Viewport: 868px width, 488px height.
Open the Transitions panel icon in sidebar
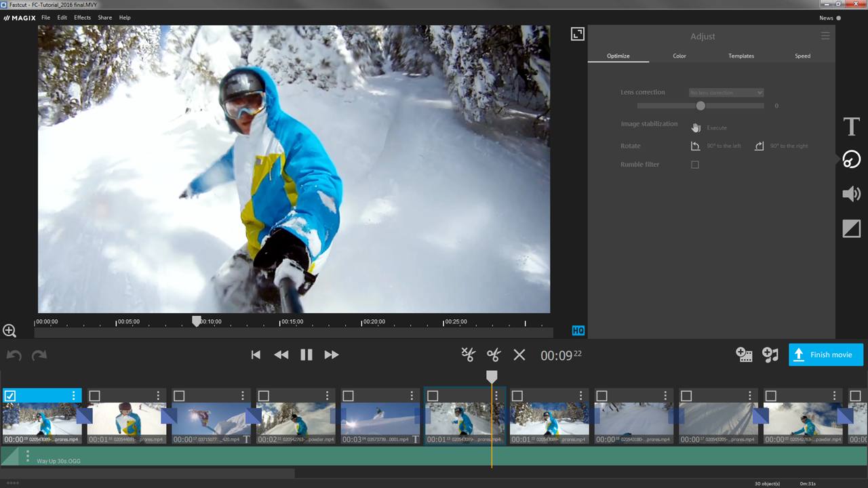(x=852, y=228)
